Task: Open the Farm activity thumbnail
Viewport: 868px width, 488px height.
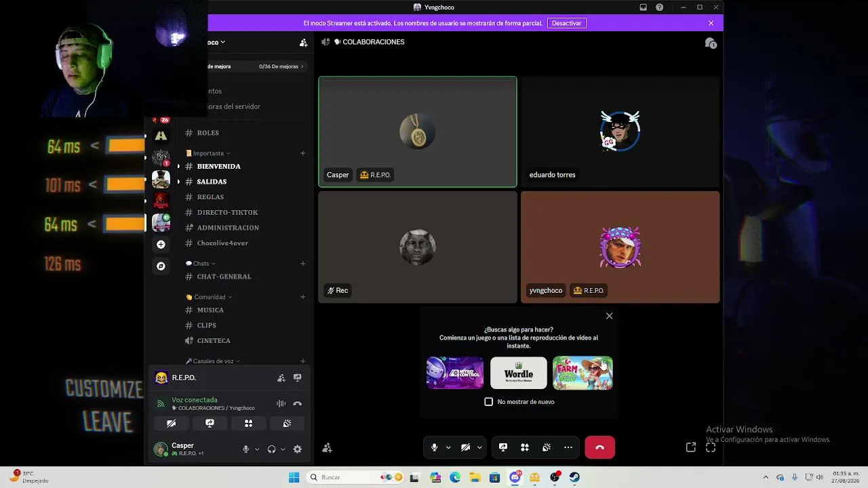Action: pyautogui.click(x=583, y=373)
